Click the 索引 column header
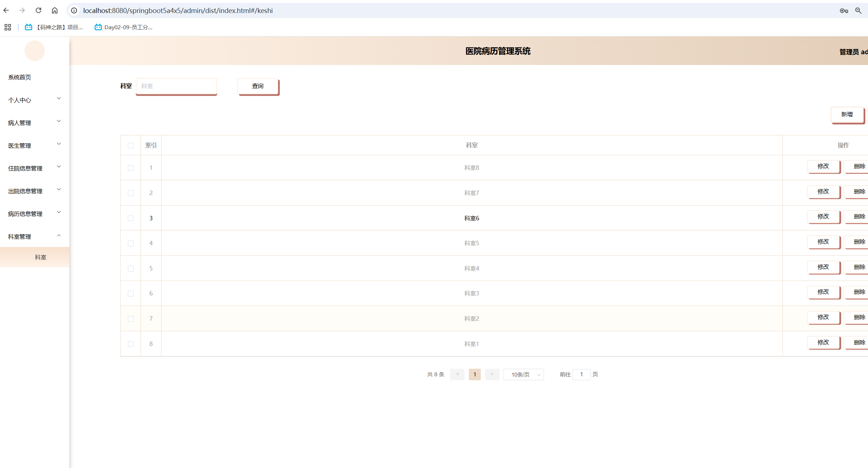The image size is (868, 468). (151, 145)
